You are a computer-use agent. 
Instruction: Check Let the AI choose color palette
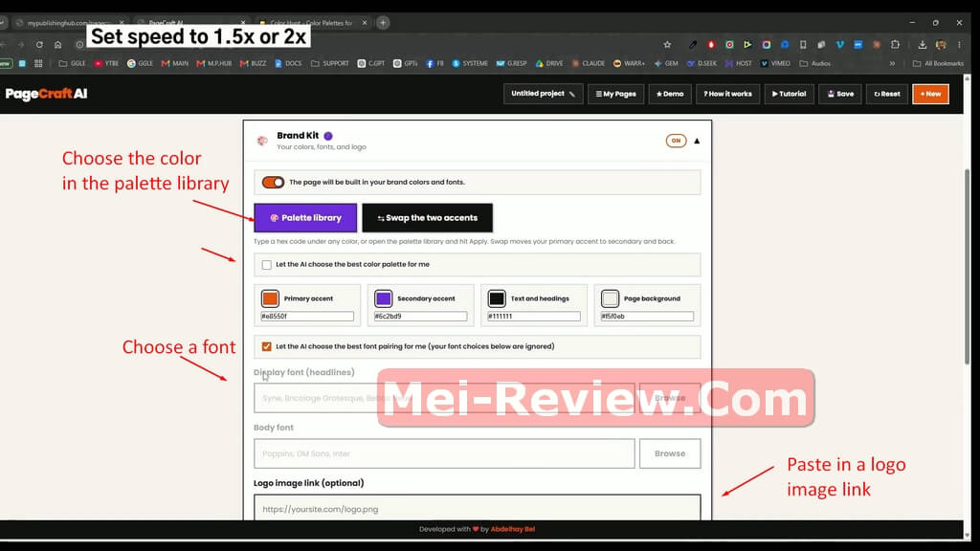pyautogui.click(x=267, y=265)
